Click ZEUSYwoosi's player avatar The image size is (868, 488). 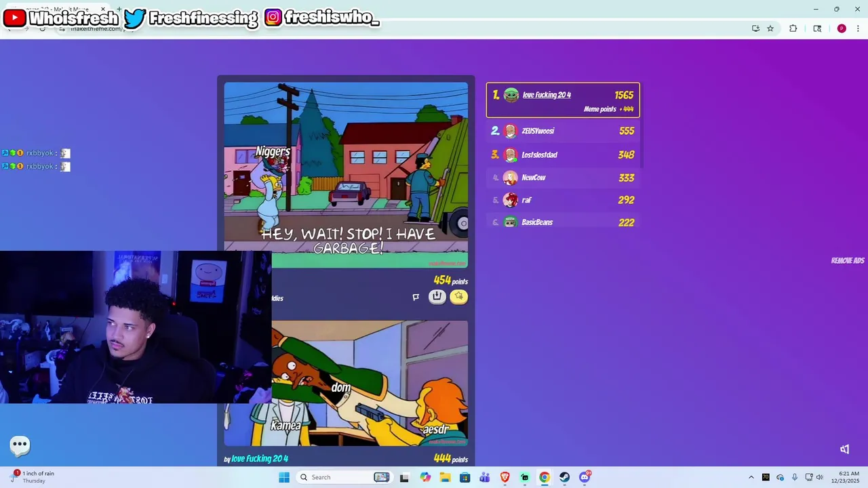(x=511, y=131)
